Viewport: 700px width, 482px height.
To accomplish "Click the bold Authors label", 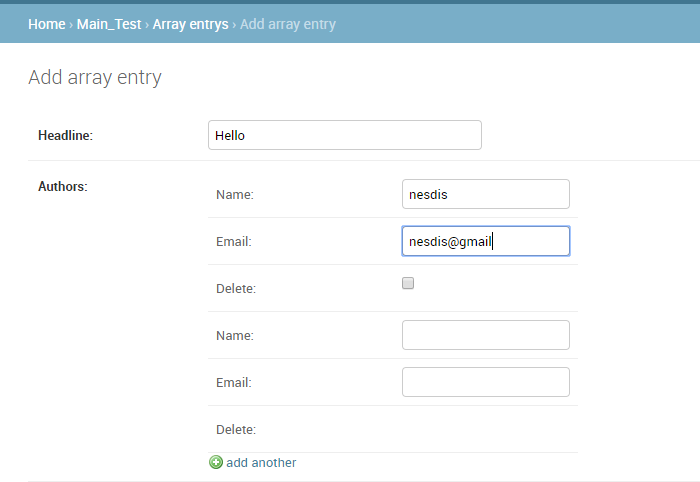I will pyautogui.click(x=62, y=187).
